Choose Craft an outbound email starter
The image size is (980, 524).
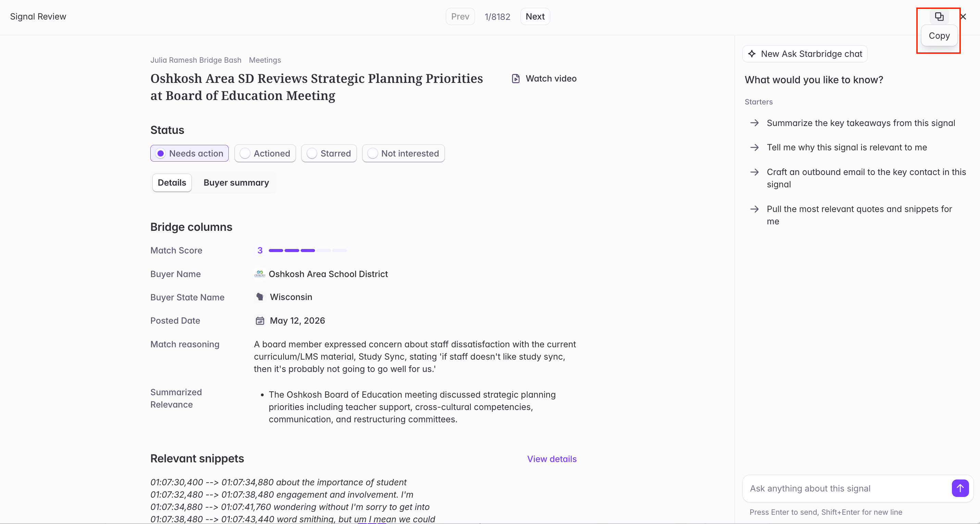click(x=866, y=178)
